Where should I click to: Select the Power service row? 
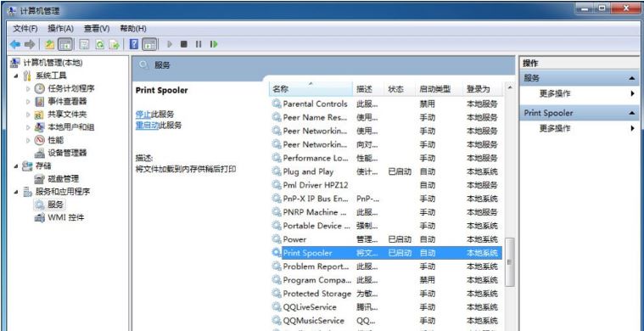click(x=386, y=239)
